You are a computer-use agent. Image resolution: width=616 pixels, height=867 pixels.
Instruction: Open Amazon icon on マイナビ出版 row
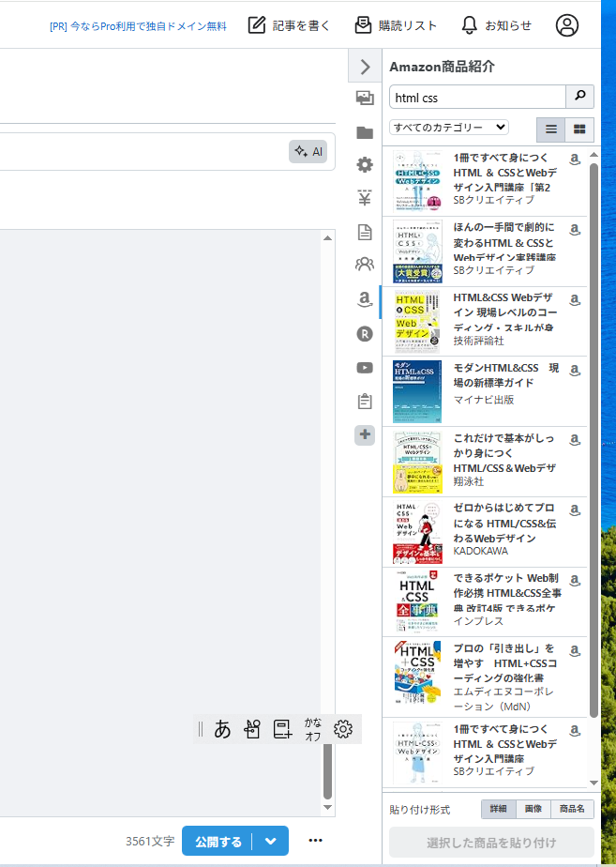tap(575, 370)
